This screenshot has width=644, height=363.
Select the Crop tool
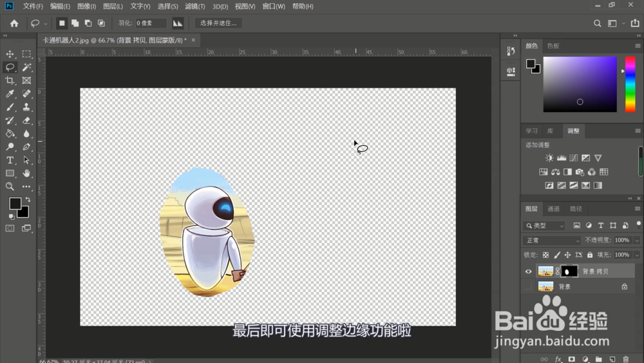coord(10,81)
